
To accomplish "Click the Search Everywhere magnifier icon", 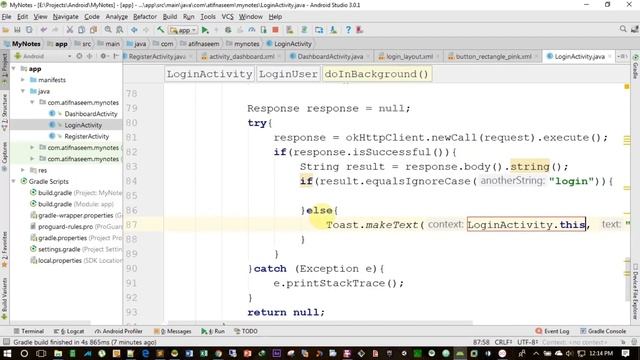I will [x=623, y=29].
